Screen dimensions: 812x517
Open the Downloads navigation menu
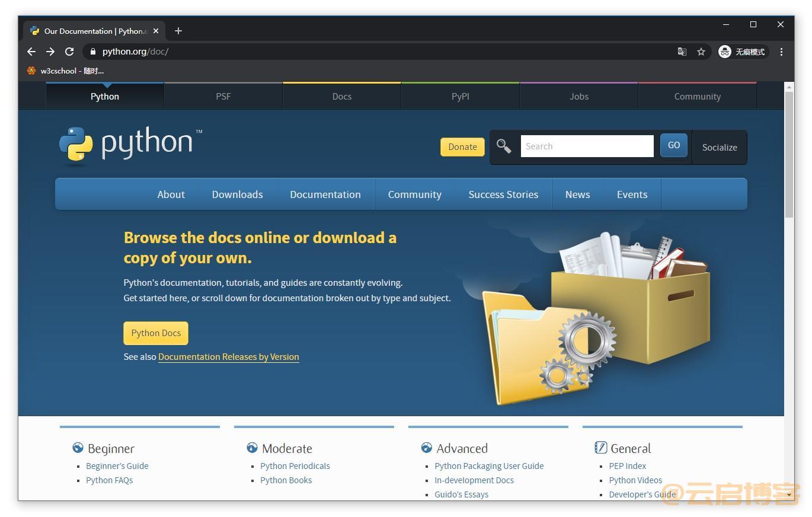pyautogui.click(x=238, y=194)
